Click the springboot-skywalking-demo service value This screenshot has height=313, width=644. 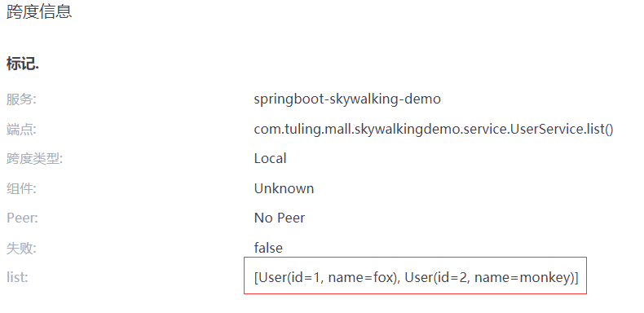tap(347, 99)
